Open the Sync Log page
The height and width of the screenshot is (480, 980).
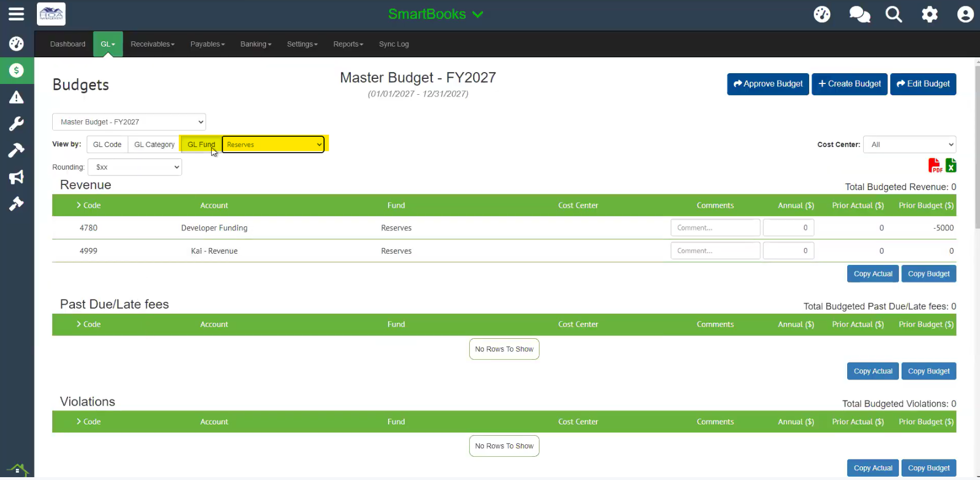(394, 44)
